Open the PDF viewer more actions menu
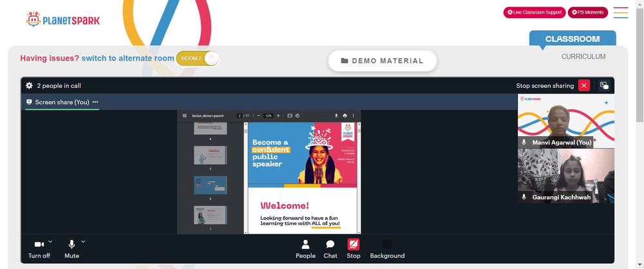The image size is (644, 269). [x=353, y=116]
